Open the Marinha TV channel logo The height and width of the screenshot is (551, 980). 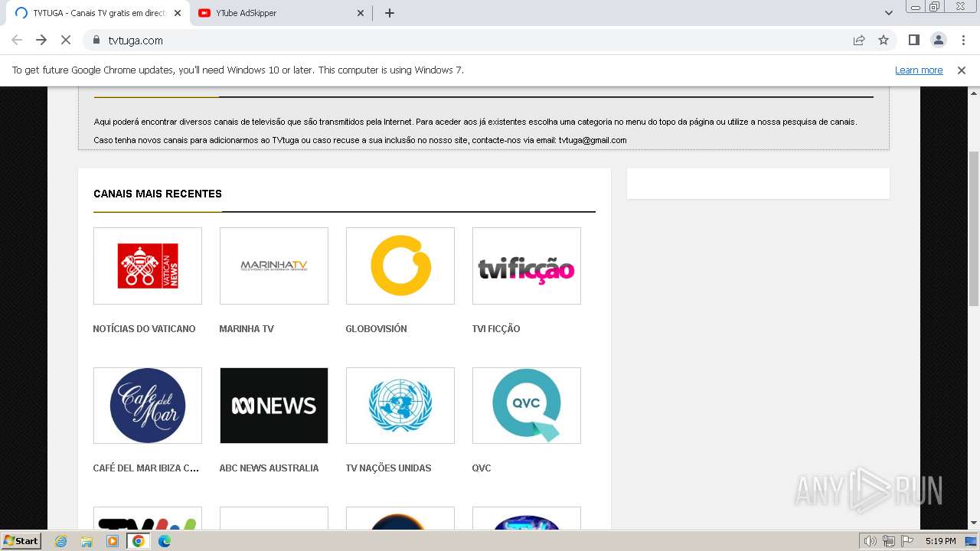(x=274, y=266)
